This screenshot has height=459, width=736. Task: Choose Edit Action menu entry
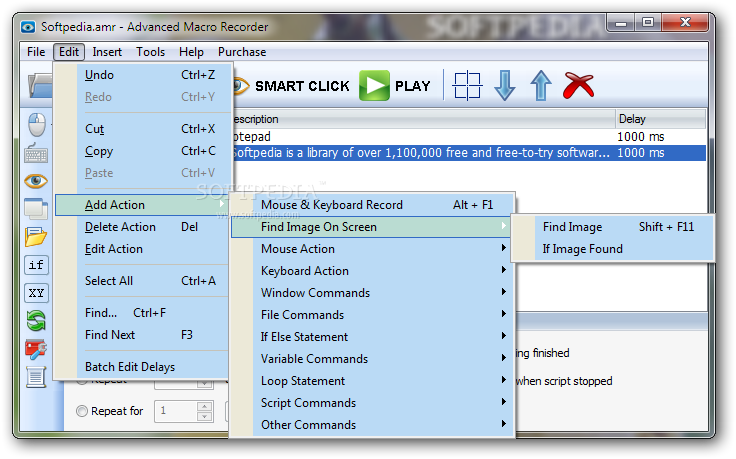click(x=143, y=249)
